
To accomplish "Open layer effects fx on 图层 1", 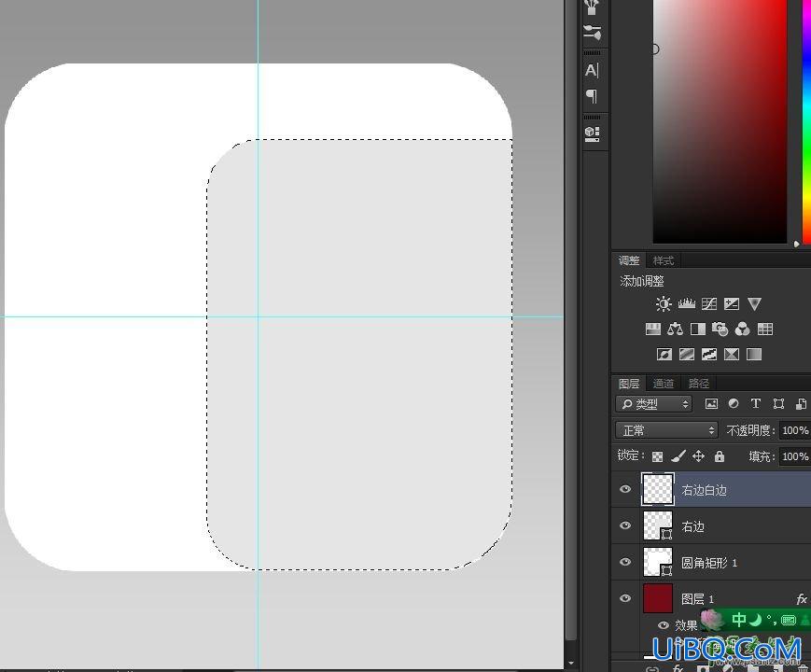I will click(801, 599).
